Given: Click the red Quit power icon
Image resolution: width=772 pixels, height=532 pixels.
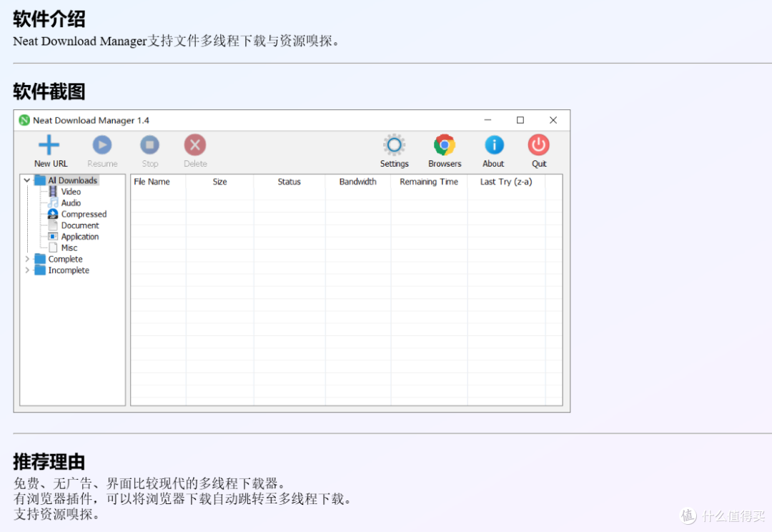Looking at the screenshot, I should [x=539, y=145].
